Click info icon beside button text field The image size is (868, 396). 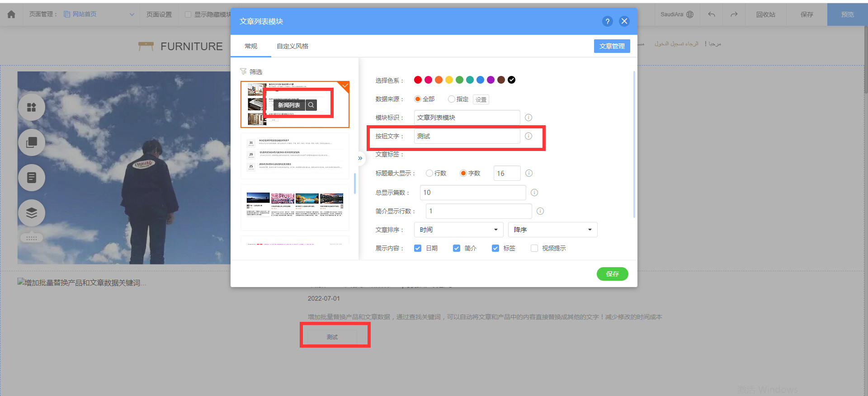(528, 136)
